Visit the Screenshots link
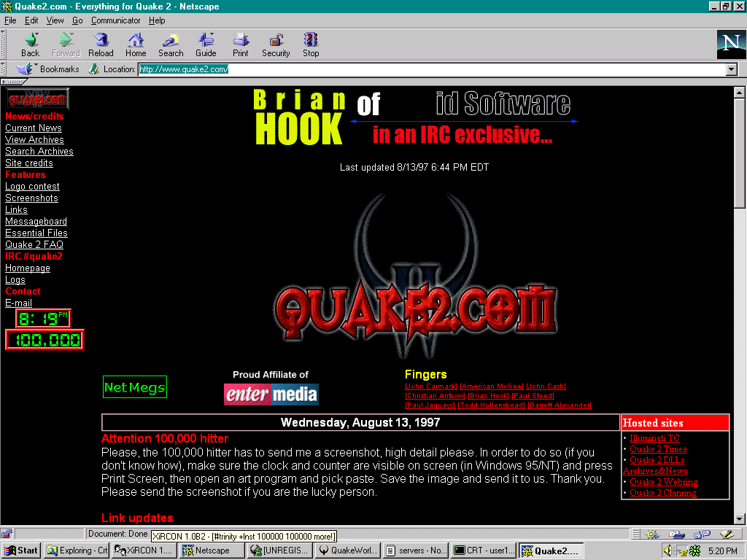Screen dimensions: 747x560 (x=31, y=198)
